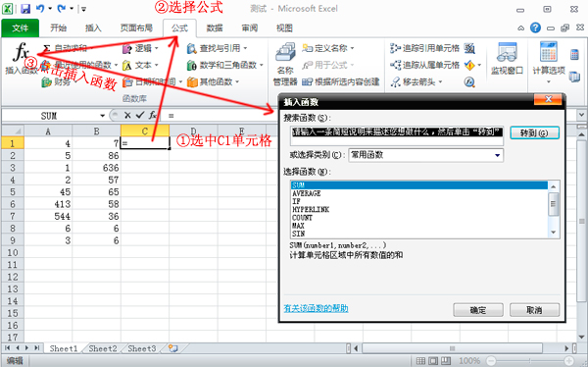The height and width of the screenshot is (367, 588).
Task: Open the Excel application icon menu
Action: tap(8, 8)
